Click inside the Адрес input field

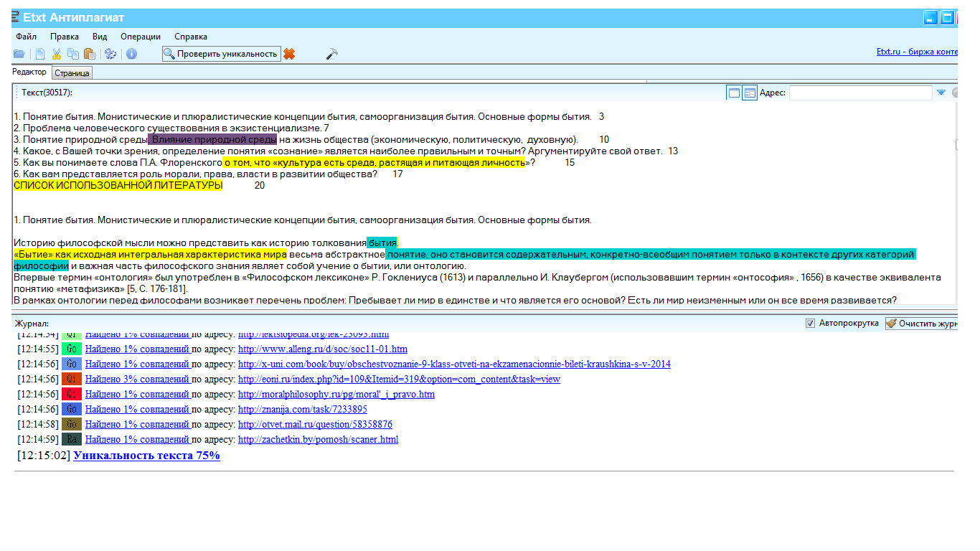(x=861, y=93)
